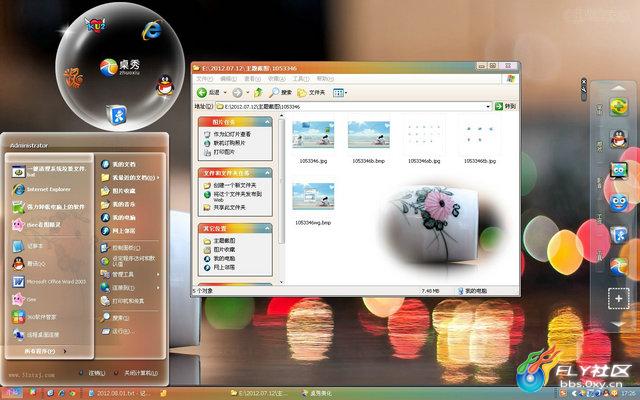Screen dimensions: 640x400
Task: Open the 帮助 menu in Explorer
Action: coord(325,78)
